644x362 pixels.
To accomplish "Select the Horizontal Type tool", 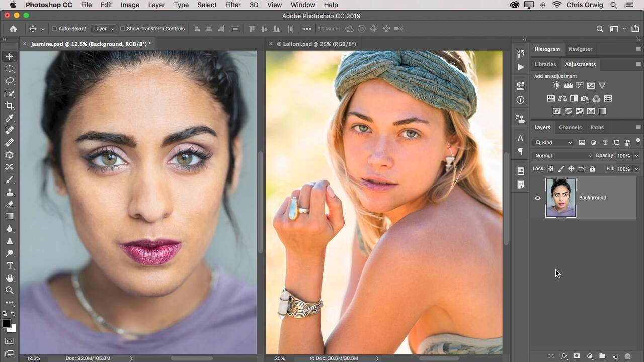I will pyautogui.click(x=9, y=265).
